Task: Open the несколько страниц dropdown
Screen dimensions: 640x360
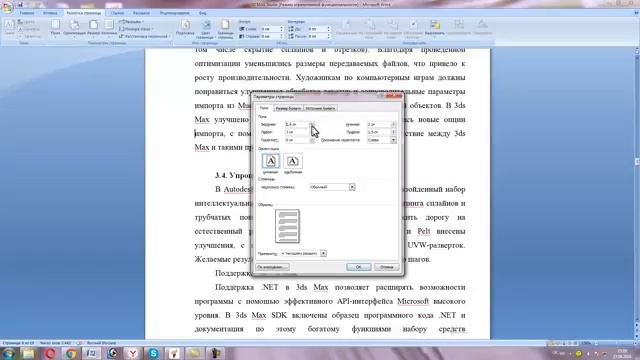Action: point(332,187)
